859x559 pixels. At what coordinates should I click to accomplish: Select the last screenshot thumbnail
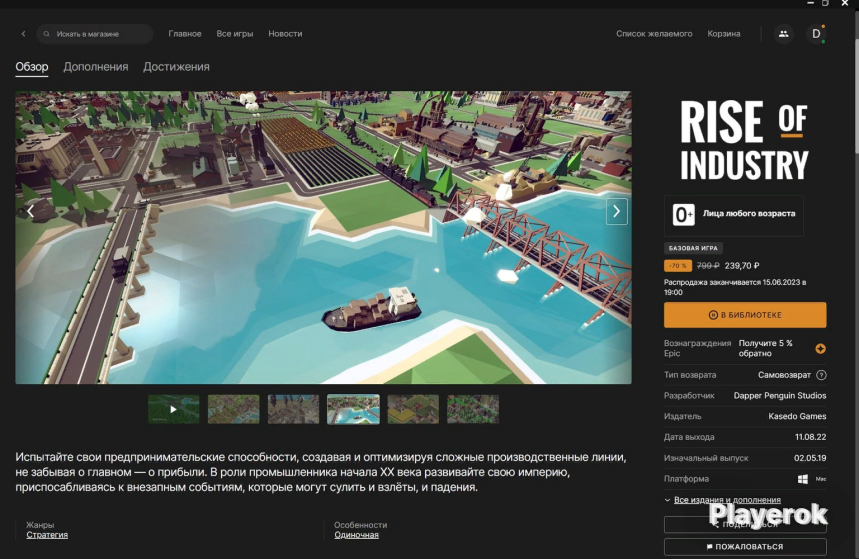click(473, 409)
